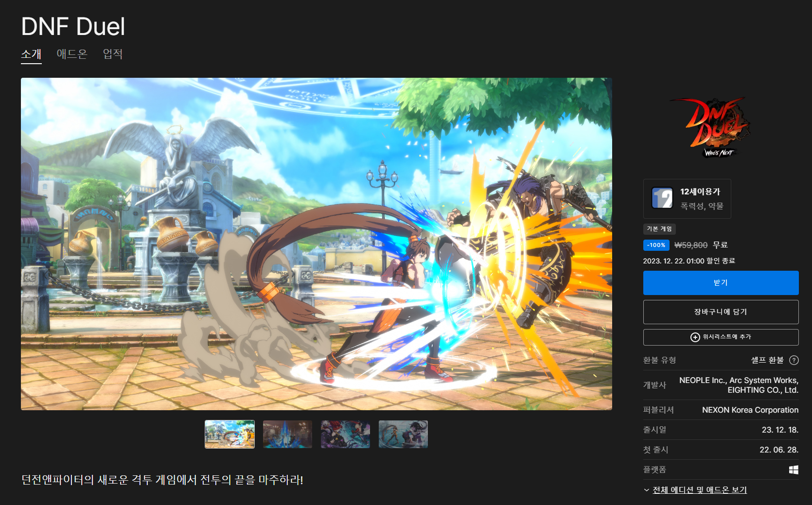Image resolution: width=812 pixels, height=505 pixels.
Task: Click the 무료 price label
Action: coord(721,245)
